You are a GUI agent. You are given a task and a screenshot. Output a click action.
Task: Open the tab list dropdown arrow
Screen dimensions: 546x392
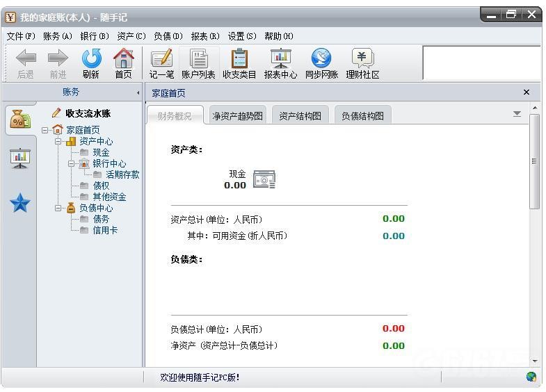coord(517,114)
